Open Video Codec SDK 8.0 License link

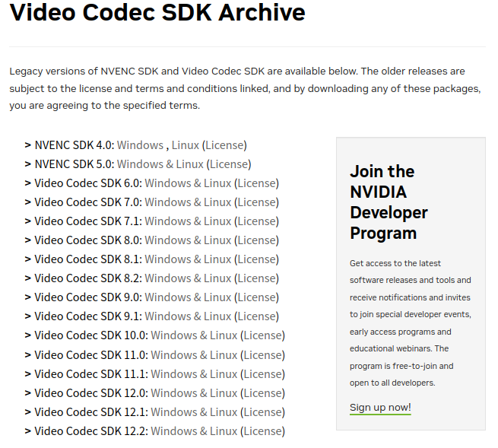pyautogui.click(x=257, y=240)
